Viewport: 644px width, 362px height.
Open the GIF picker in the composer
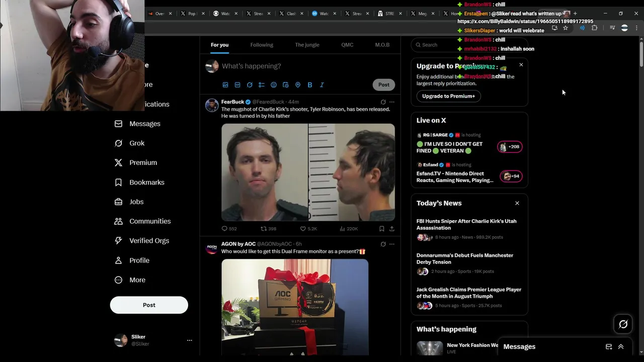pyautogui.click(x=237, y=85)
